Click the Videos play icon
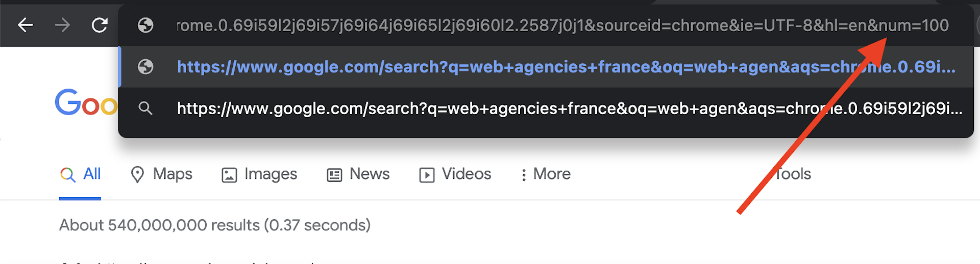The width and height of the screenshot is (980, 264). 427,175
